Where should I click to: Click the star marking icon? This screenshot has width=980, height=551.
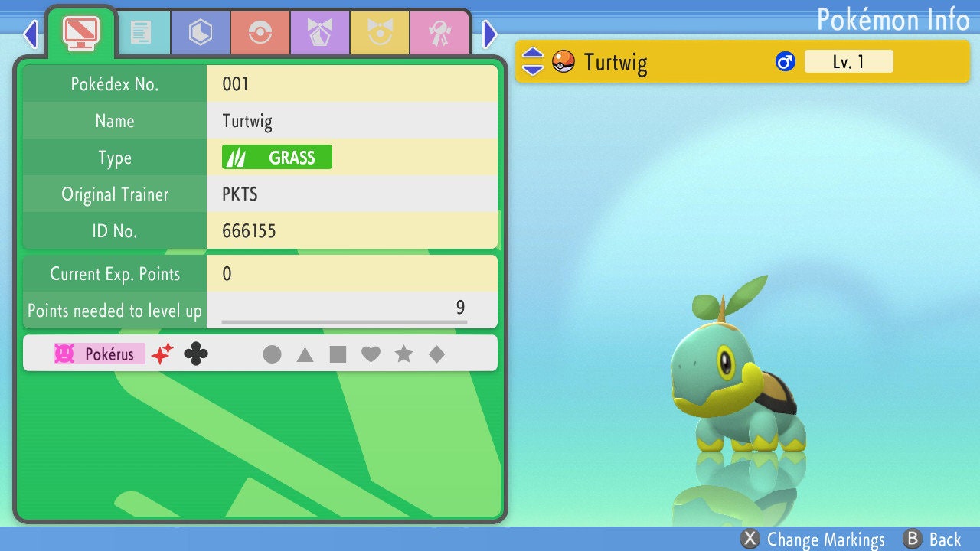(x=403, y=354)
